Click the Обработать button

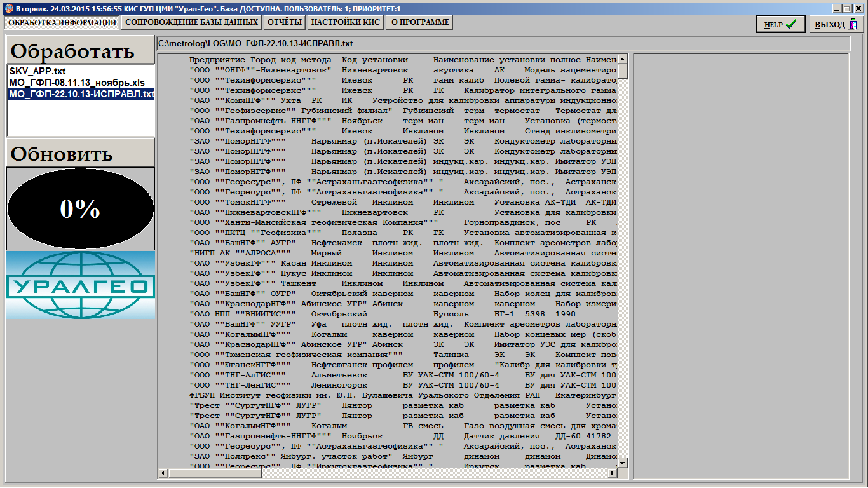[81, 51]
